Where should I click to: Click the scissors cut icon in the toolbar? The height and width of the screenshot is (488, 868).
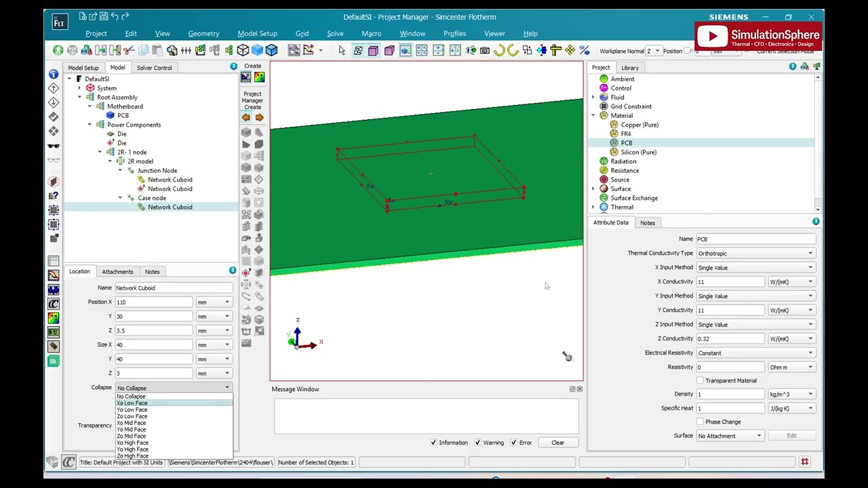(129, 50)
